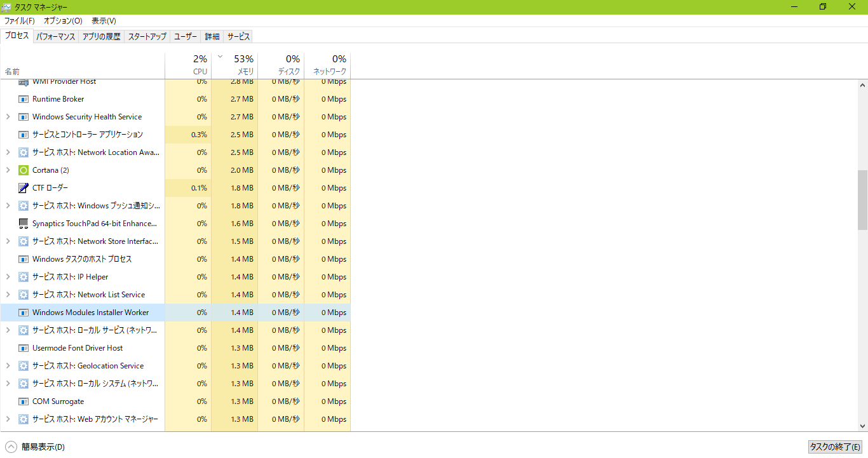Expand the Windows Security Health Service row
The width and height of the screenshot is (868, 458).
pos(8,117)
